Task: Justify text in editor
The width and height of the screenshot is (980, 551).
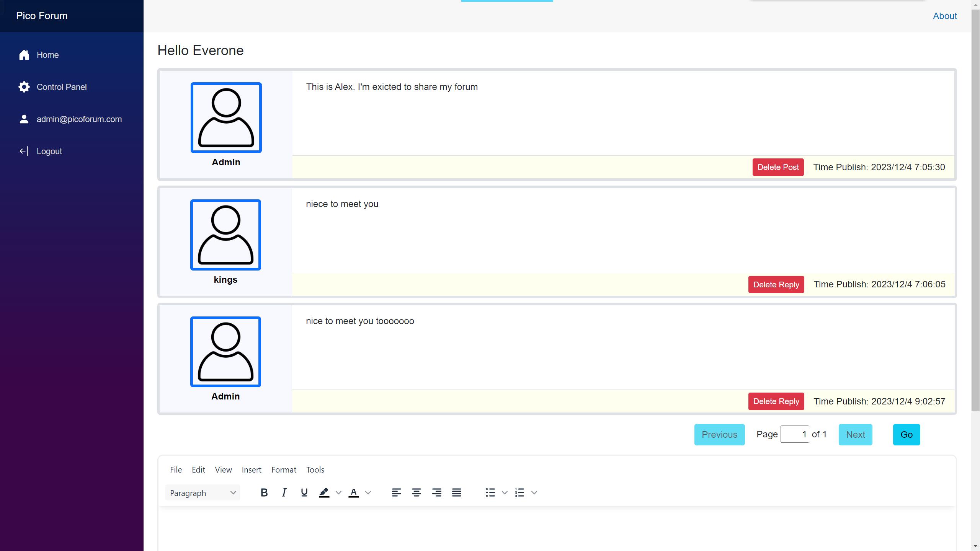Action: click(457, 492)
